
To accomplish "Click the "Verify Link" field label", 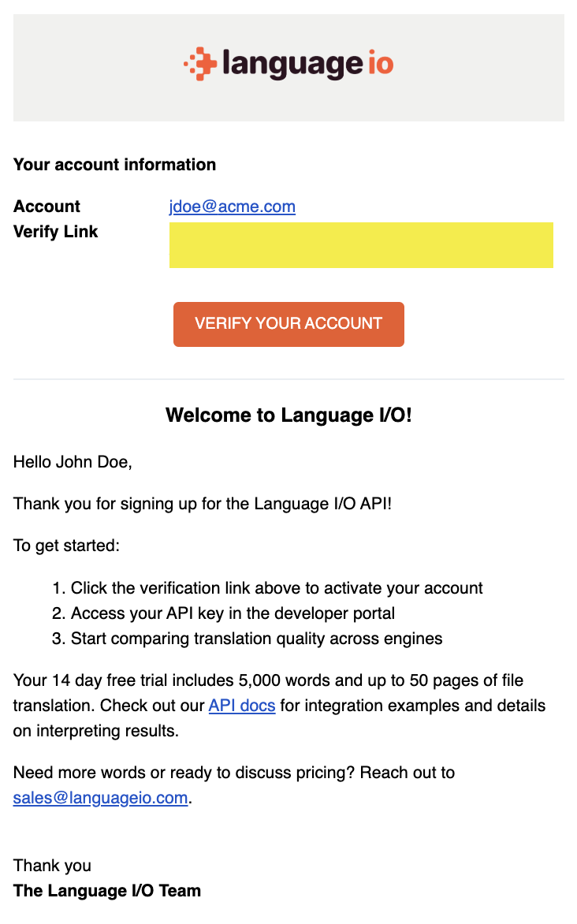I will [55, 232].
